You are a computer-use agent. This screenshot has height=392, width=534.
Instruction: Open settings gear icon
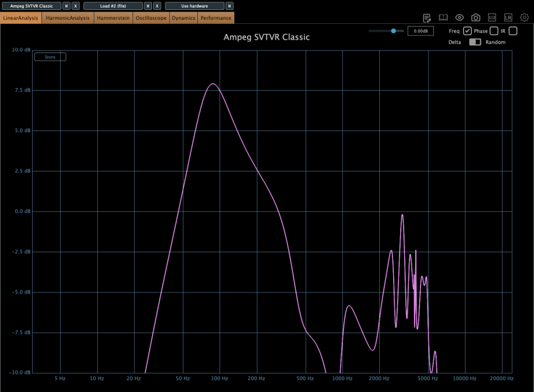pyautogui.click(x=525, y=17)
